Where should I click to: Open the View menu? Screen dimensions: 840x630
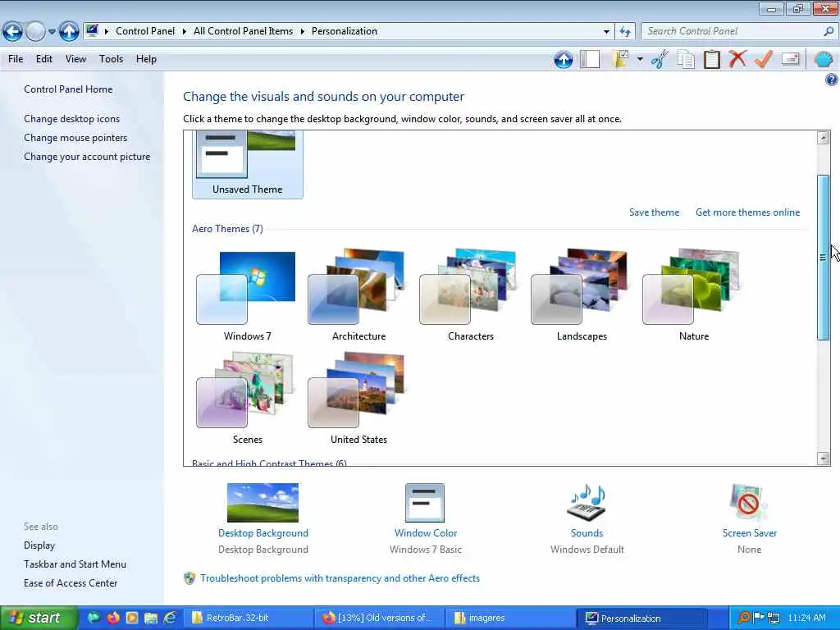(75, 59)
